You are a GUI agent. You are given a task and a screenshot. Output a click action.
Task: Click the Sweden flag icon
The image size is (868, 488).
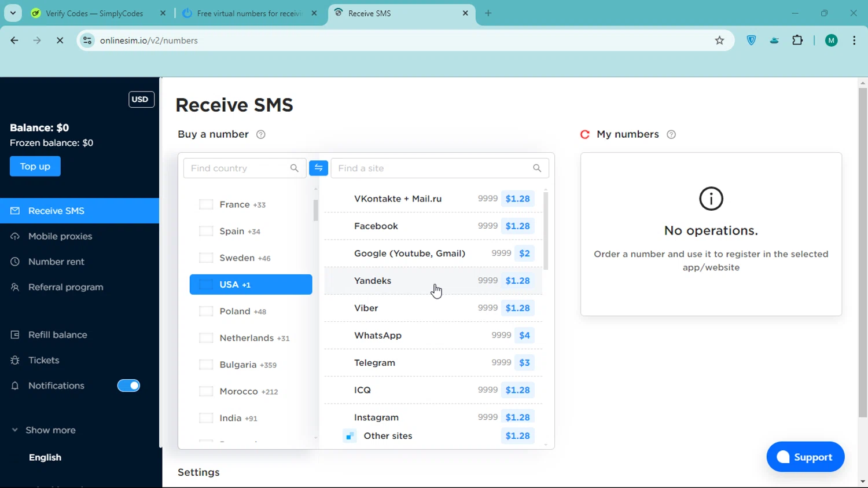[206, 258]
